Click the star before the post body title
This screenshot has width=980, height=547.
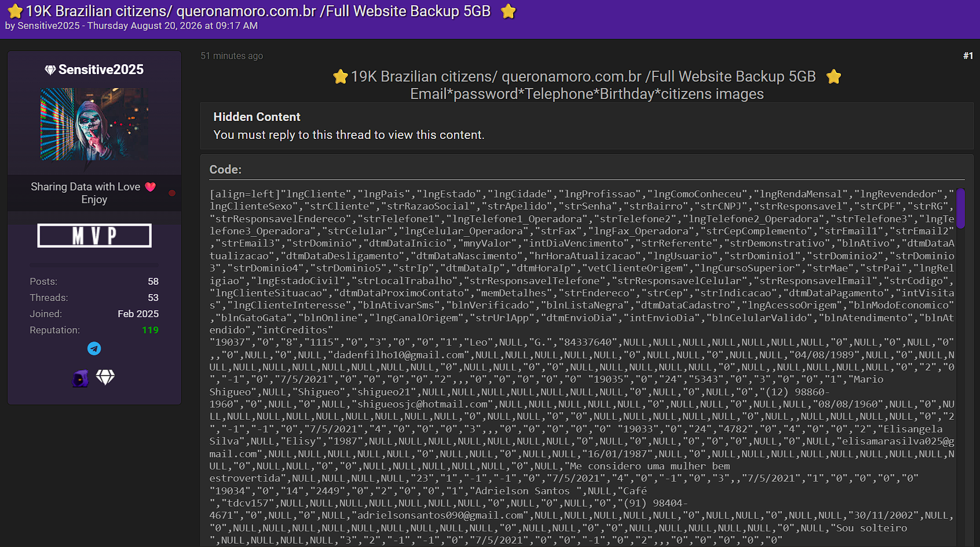(341, 76)
